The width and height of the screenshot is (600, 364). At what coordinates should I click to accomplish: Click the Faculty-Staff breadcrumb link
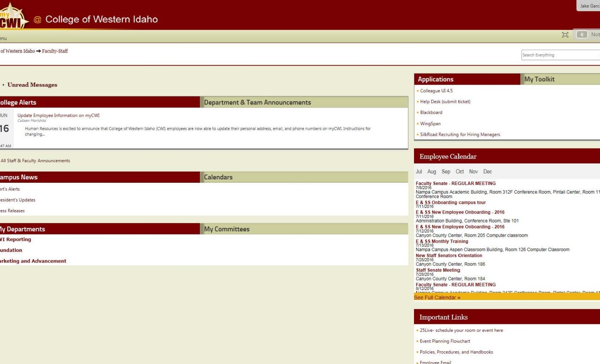(55, 51)
